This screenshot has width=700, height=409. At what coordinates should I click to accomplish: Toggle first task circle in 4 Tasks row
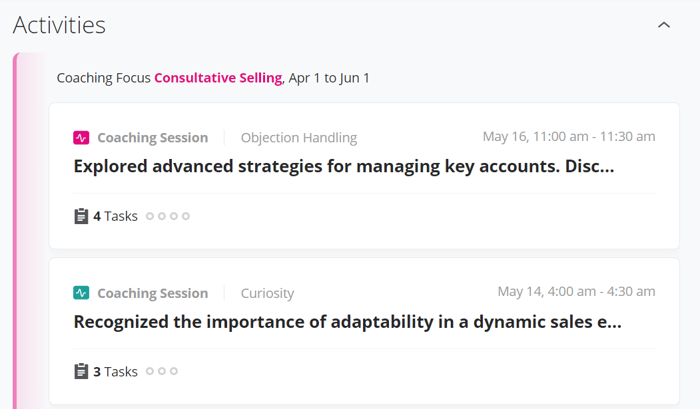coord(150,216)
